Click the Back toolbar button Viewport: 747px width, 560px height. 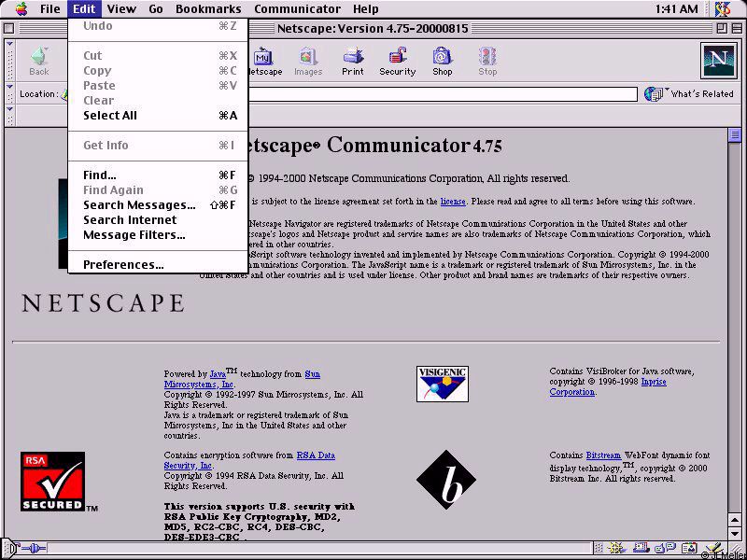[x=39, y=62]
